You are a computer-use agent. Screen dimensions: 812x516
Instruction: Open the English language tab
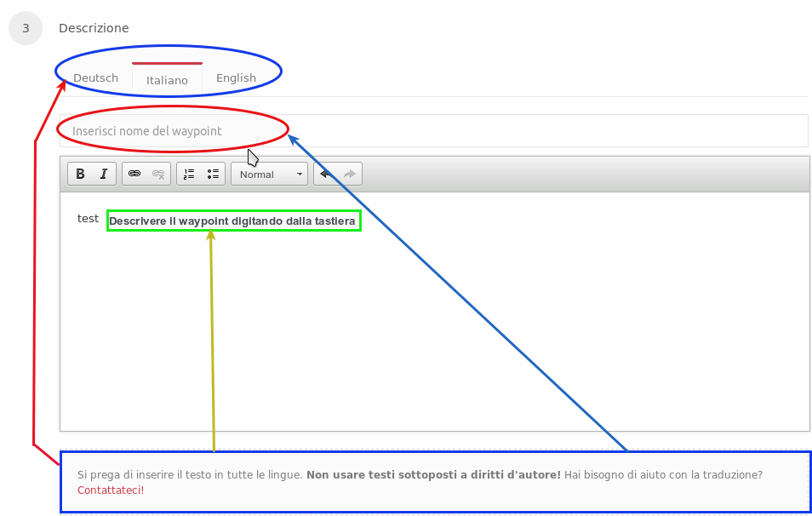pos(236,78)
